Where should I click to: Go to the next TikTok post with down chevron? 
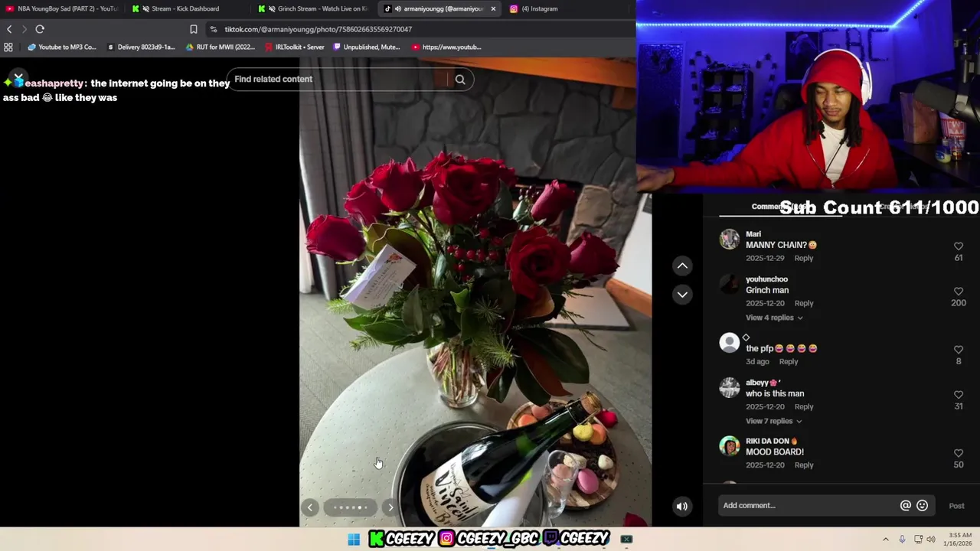tap(682, 295)
